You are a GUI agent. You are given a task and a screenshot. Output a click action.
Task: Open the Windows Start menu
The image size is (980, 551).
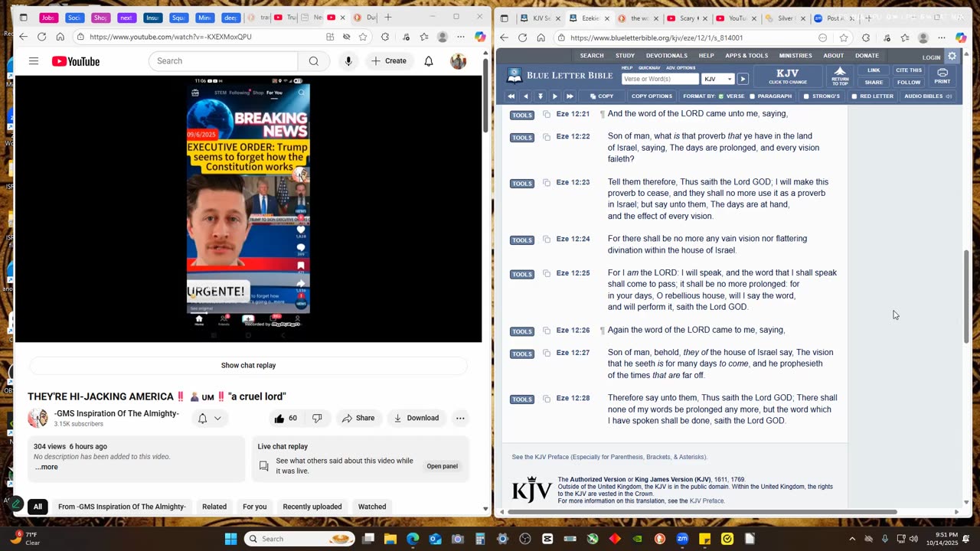(x=230, y=539)
